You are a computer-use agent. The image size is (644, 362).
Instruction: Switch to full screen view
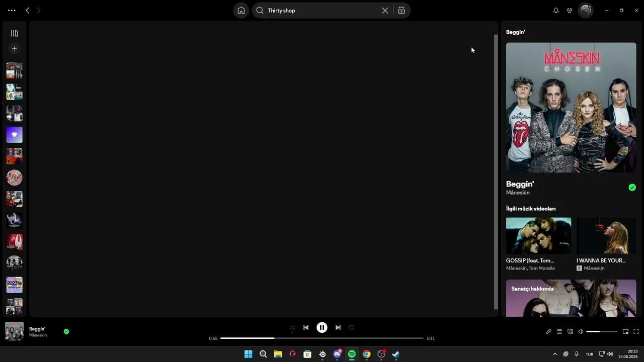pyautogui.click(x=636, y=332)
